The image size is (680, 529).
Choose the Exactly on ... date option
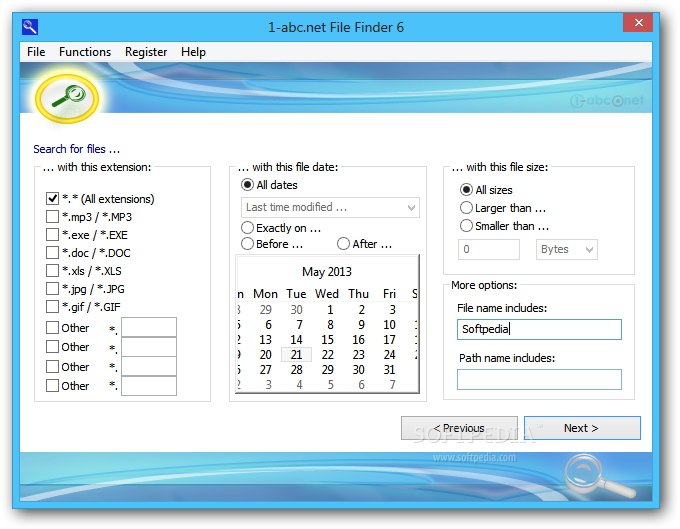click(247, 228)
